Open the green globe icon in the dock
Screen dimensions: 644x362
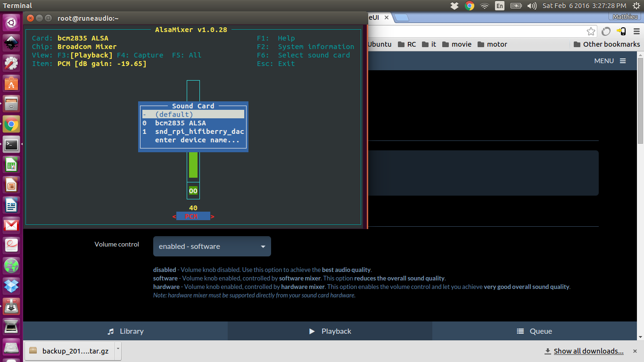click(x=11, y=266)
